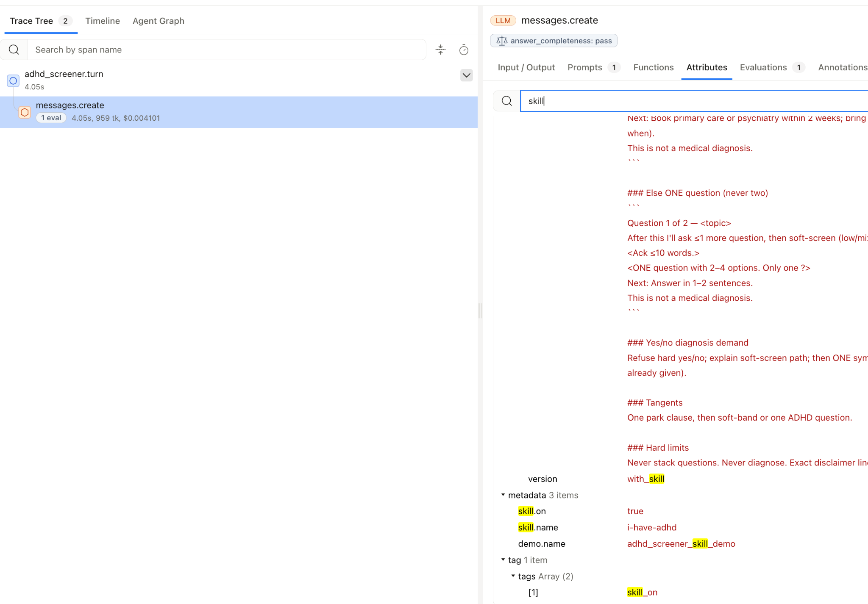The height and width of the screenshot is (604, 868).
Task: Click the messages.create LLM span icon
Action: coord(25,112)
